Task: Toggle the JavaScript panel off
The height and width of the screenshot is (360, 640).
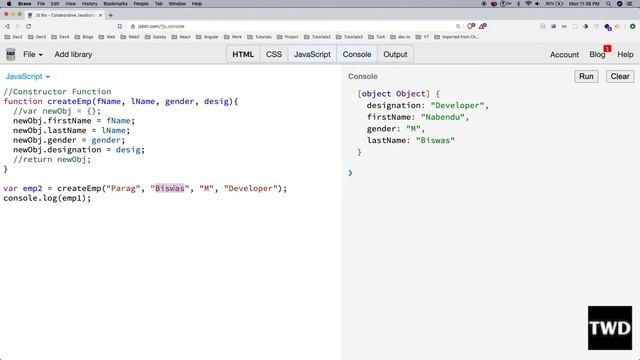Action: tap(312, 54)
